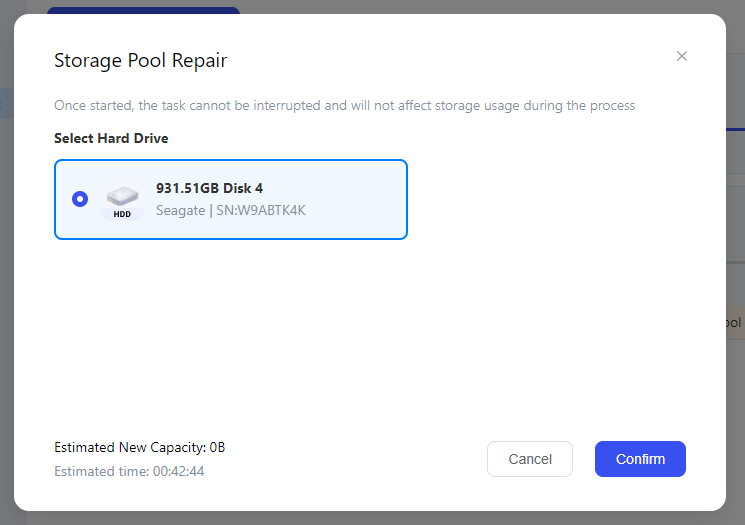Click the Seagate serial number text
Screen dimensions: 745x525
[x=231, y=210]
